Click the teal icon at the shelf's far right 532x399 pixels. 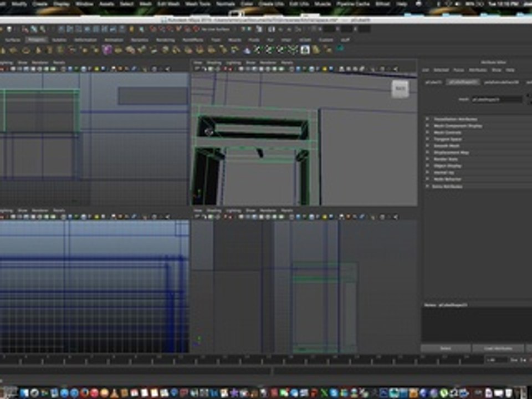click(340, 49)
